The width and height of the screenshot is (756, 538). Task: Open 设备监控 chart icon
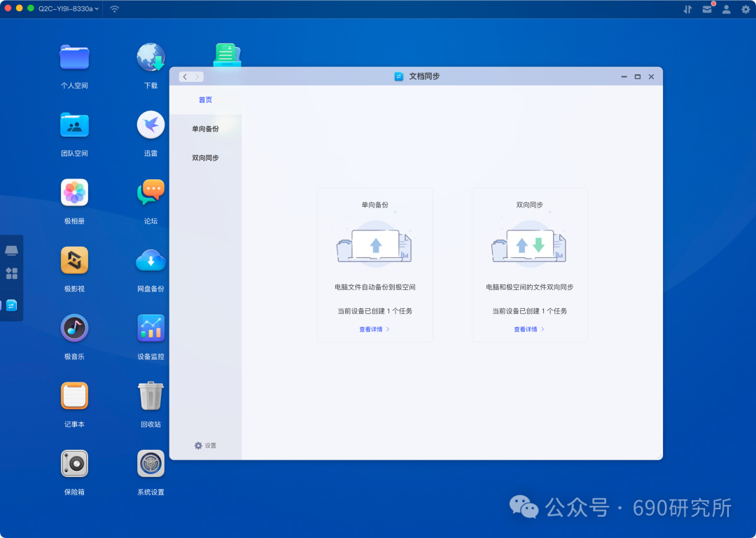tap(151, 328)
